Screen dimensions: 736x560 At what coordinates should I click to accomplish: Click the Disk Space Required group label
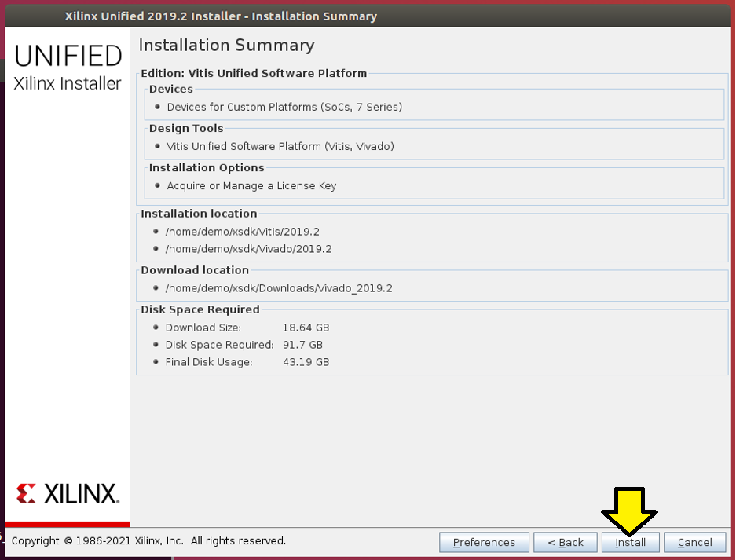[x=200, y=309]
